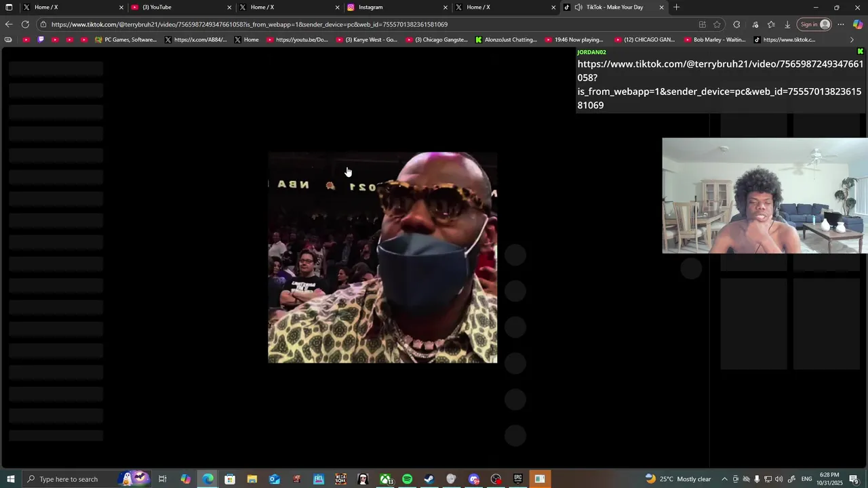Viewport: 868px width, 488px height.
Task: Close the YouTube tab
Action: 229,7
